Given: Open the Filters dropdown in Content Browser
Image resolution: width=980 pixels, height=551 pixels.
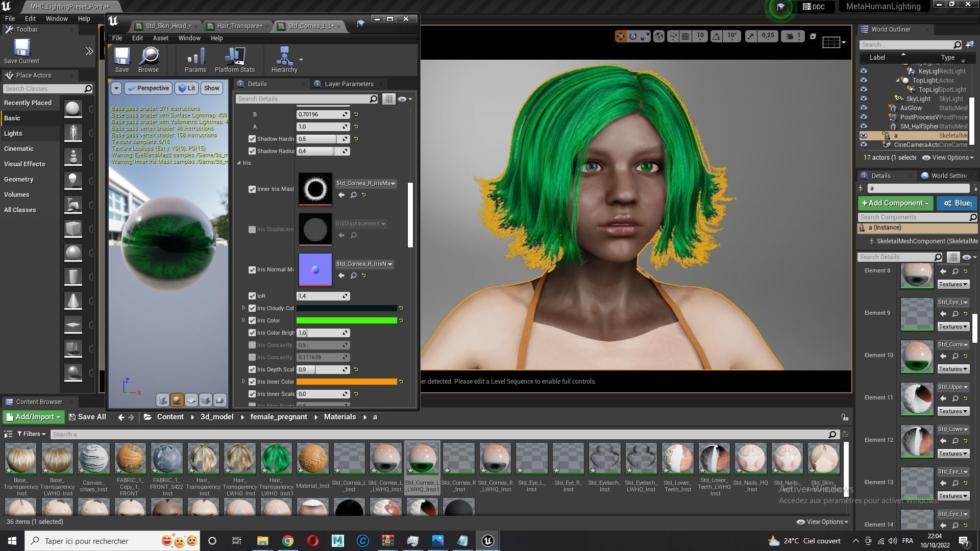Looking at the screenshot, I should (32, 434).
